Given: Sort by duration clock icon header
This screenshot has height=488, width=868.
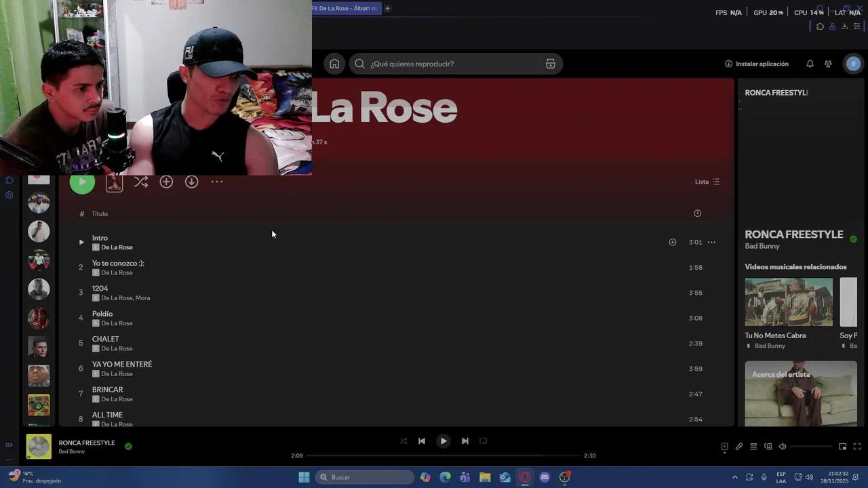Looking at the screenshot, I should 697,213.
